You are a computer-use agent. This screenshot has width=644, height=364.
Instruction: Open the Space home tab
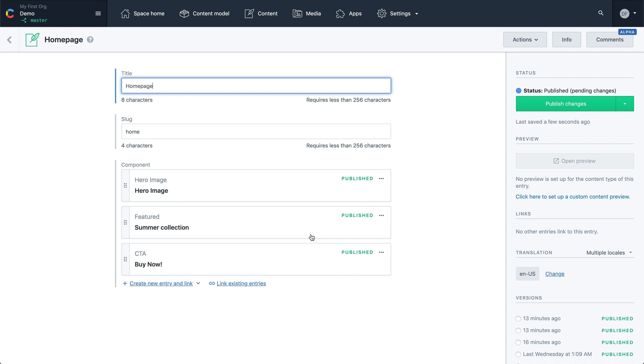[x=142, y=13]
